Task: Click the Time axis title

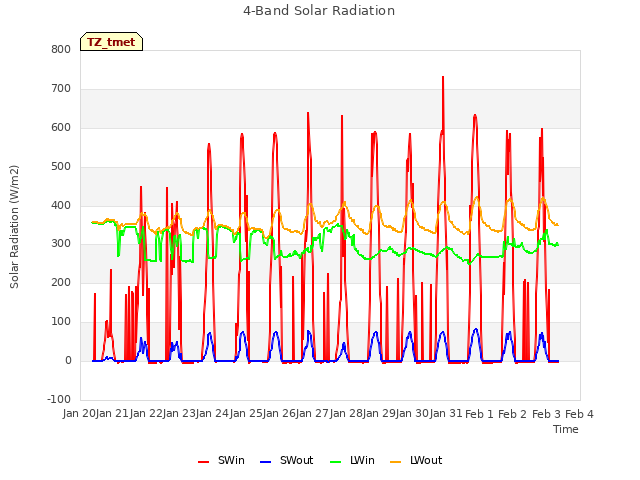Action: pyautogui.click(x=566, y=429)
